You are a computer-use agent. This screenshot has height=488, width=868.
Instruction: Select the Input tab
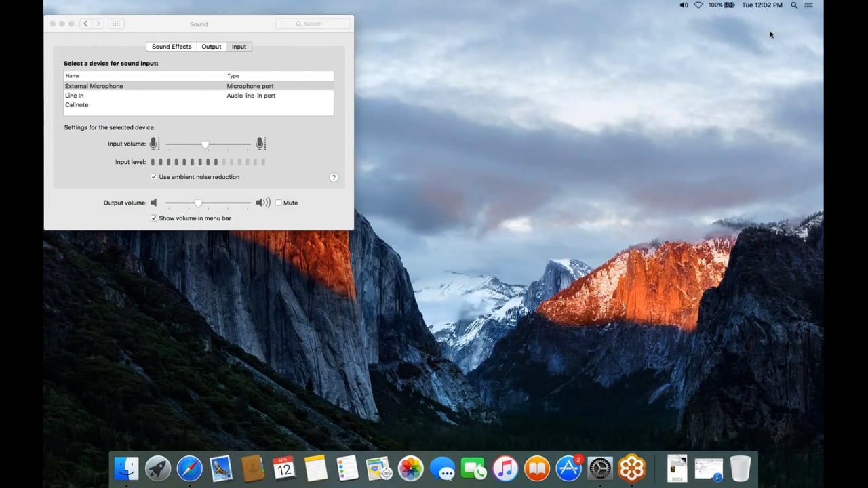pos(239,47)
